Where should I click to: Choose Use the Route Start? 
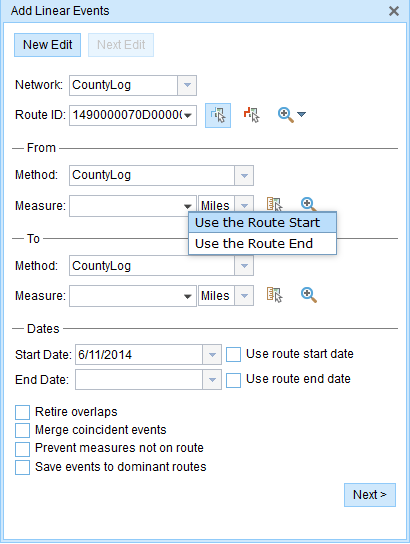(263, 222)
